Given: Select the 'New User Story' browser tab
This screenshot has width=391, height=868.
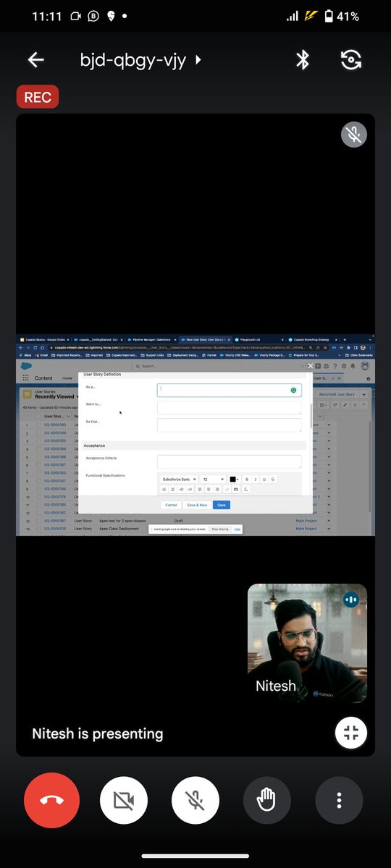Looking at the screenshot, I should (205, 339).
